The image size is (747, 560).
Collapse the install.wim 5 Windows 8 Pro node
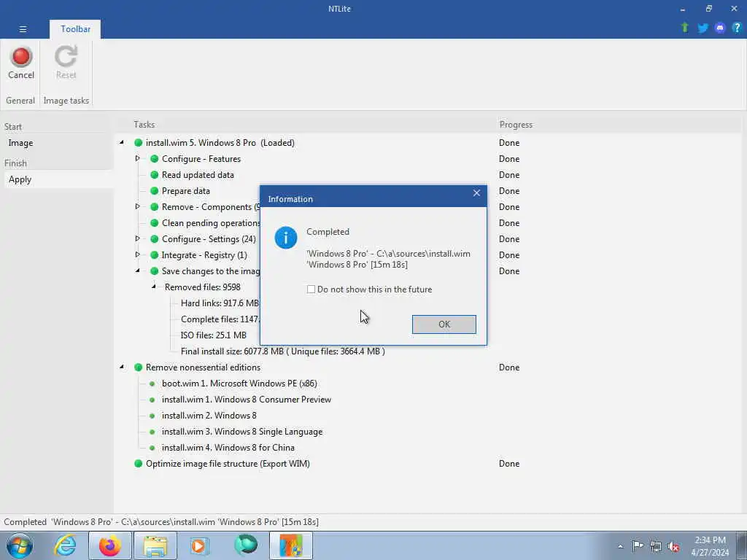[x=122, y=142]
